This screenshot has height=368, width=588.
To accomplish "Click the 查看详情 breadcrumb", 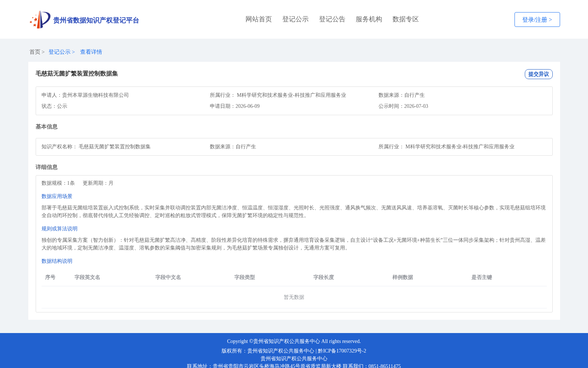I will pyautogui.click(x=91, y=52).
